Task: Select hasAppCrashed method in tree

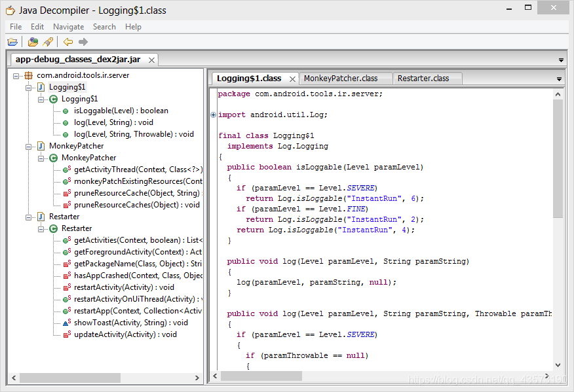Action: [138, 276]
